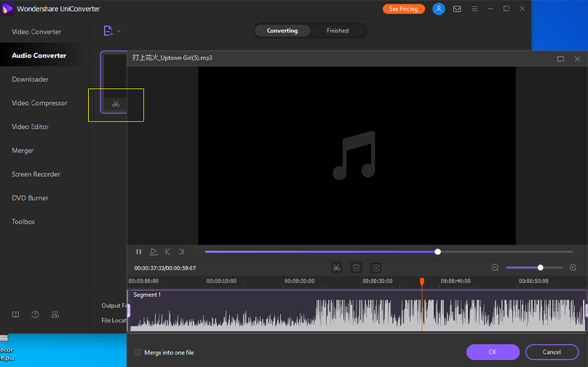Jump to next frame arrow
This screenshot has height=367, width=588.
tap(182, 252)
